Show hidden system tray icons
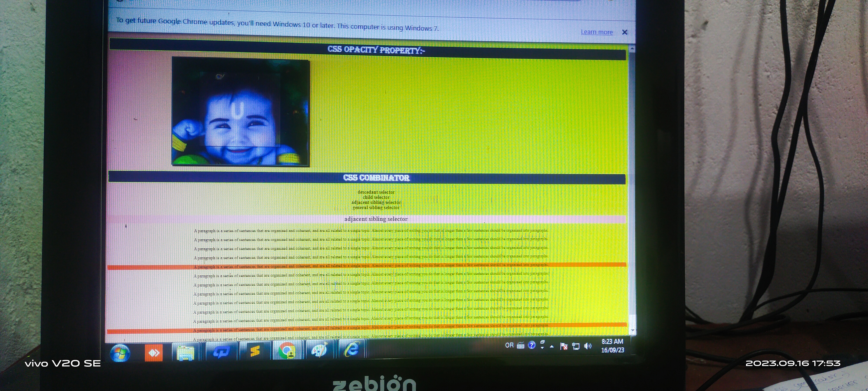Viewport: 868px width, 391px height. point(552,346)
